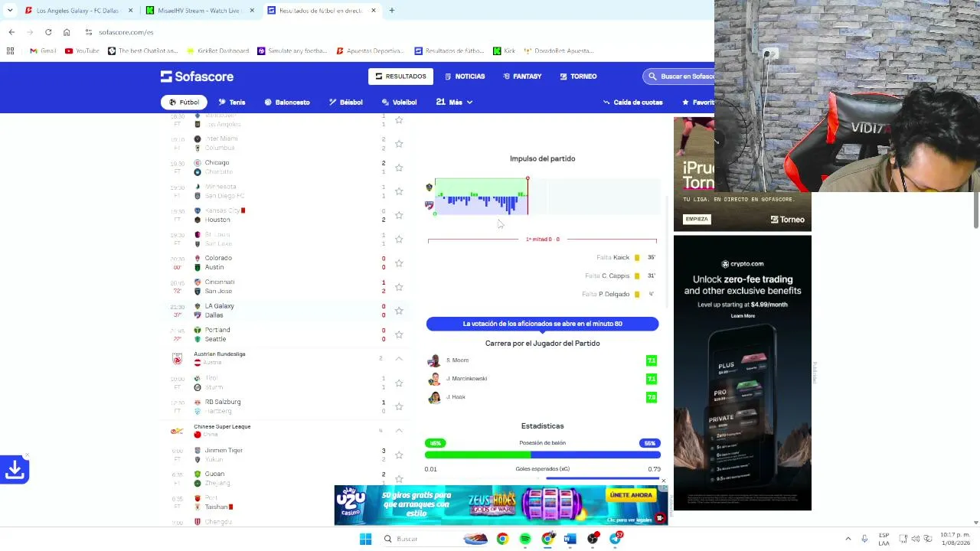
Task: Click the LA Galaxy crest beside momentum graph
Action: (430, 187)
